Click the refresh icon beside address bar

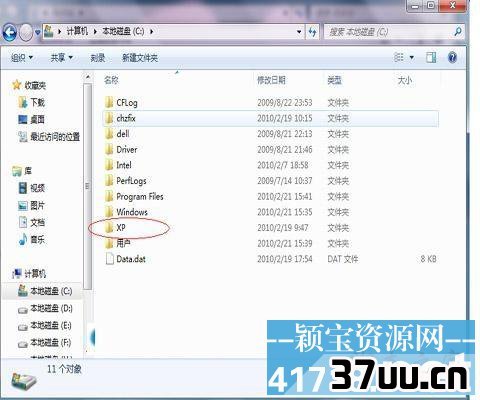coord(312,32)
